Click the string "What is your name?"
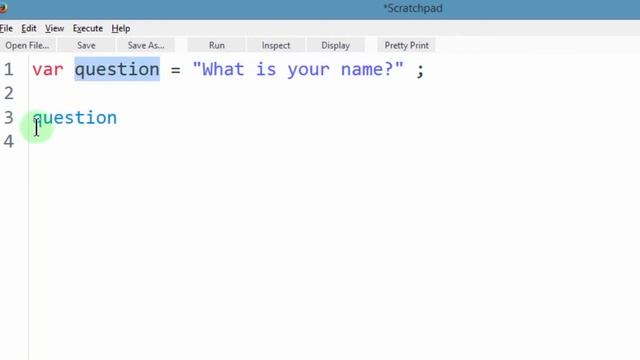640x360 pixels. tap(298, 70)
